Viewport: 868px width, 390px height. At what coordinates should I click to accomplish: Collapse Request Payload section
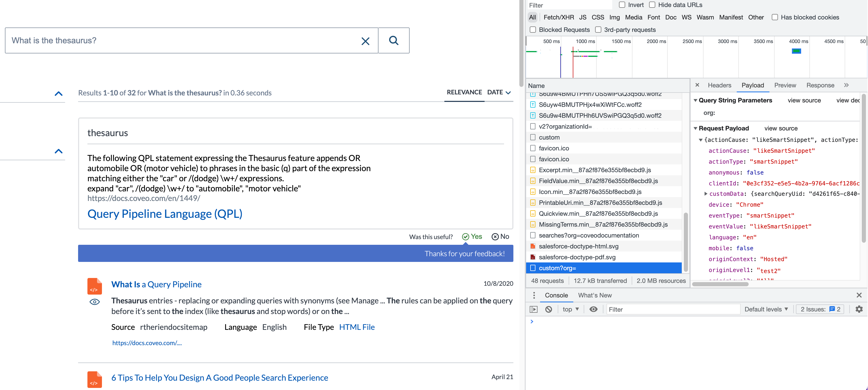pos(695,128)
